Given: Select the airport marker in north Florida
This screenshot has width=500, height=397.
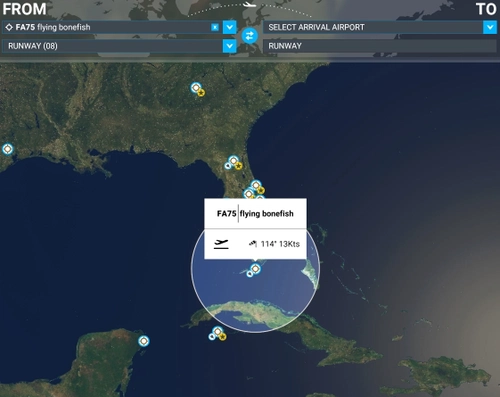Looking at the screenshot, I should click(x=234, y=161).
